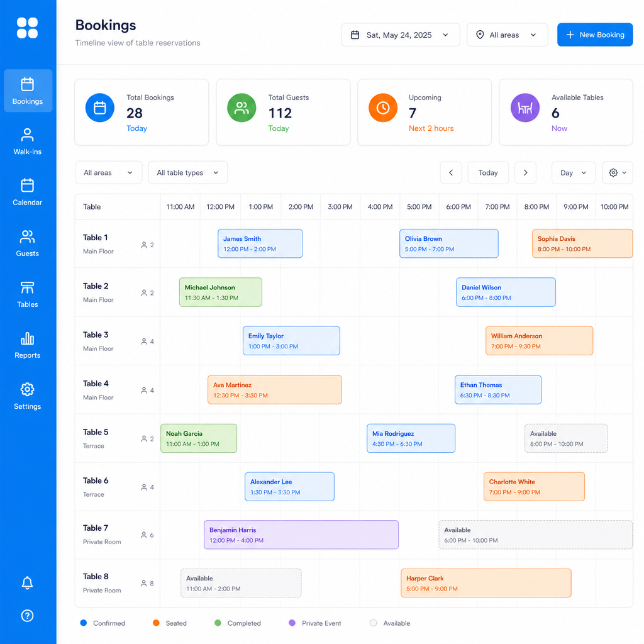Click the Confirmed blue legend dot
Image resolution: width=644 pixels, height=644 pixels.
pyautogui.click(x=84, y=623)
